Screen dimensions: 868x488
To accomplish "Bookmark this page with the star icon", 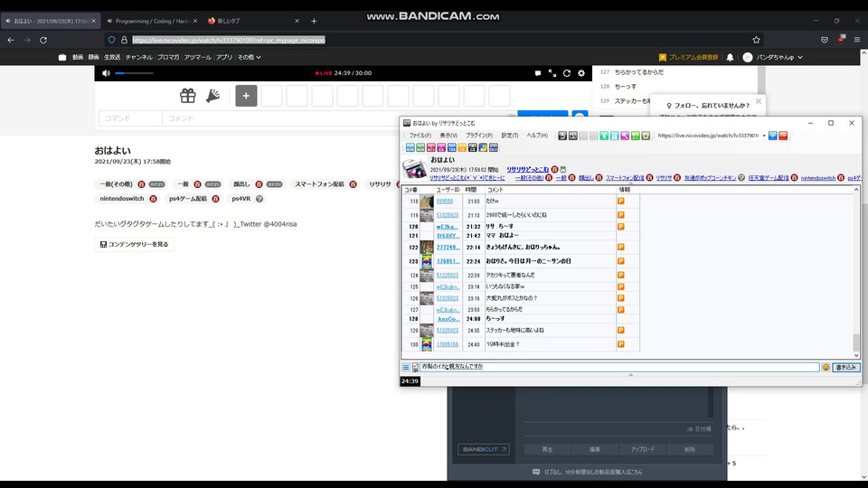I will (x=756, y=40).
